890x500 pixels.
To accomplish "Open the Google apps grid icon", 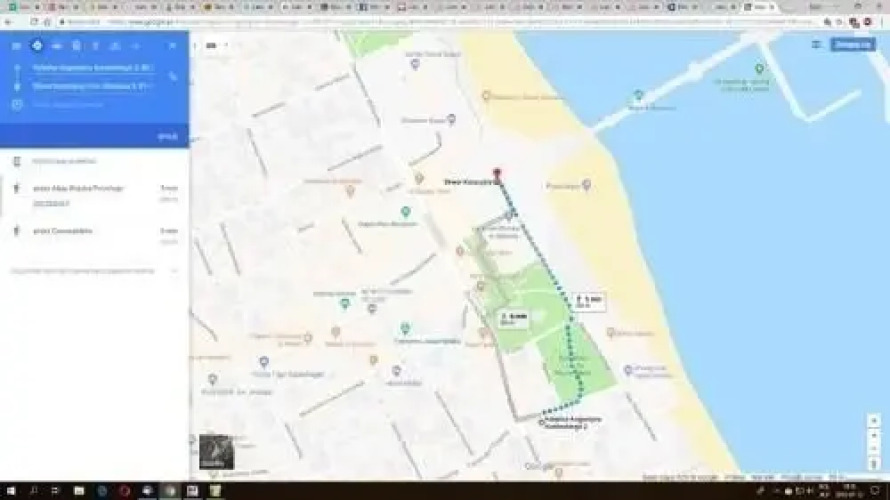I will pos(816,45).
